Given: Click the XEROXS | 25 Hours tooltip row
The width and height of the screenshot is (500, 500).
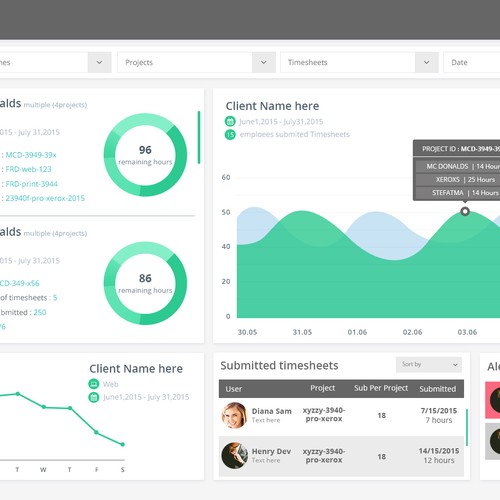Looking at the screenshot, I should point(457,180).
